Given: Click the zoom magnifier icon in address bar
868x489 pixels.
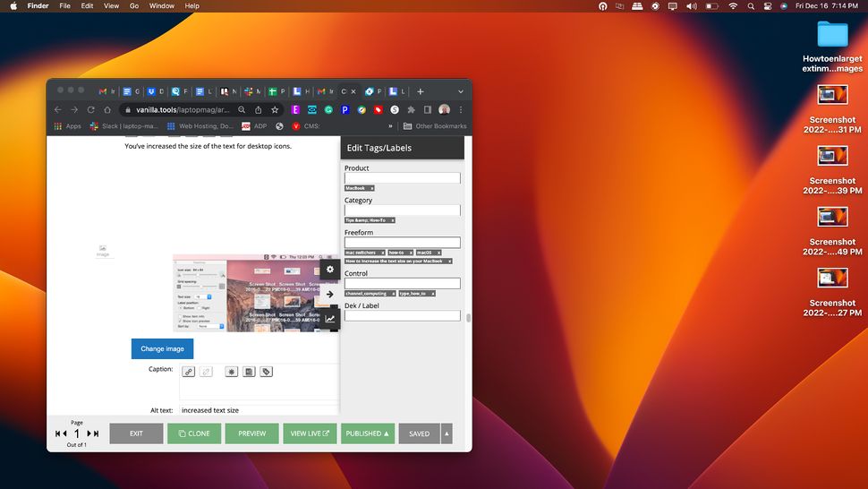Looking at the screenshot, I should click(242, 109).
